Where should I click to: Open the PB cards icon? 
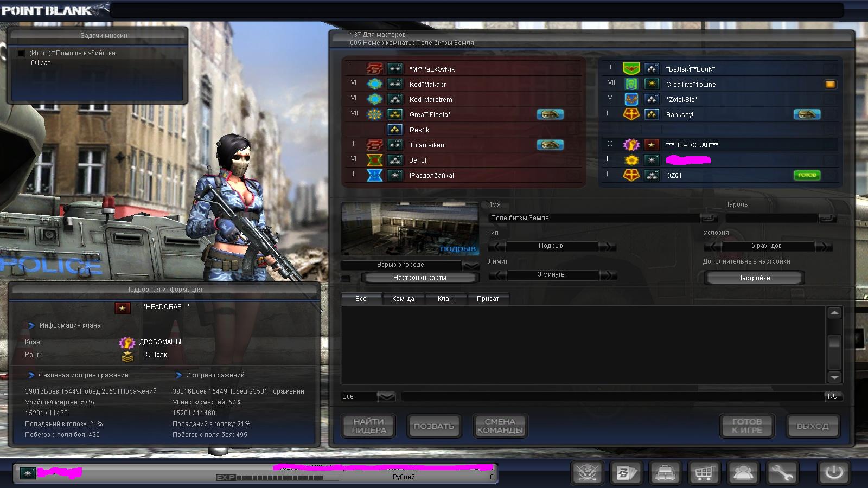tap(626, 473)
